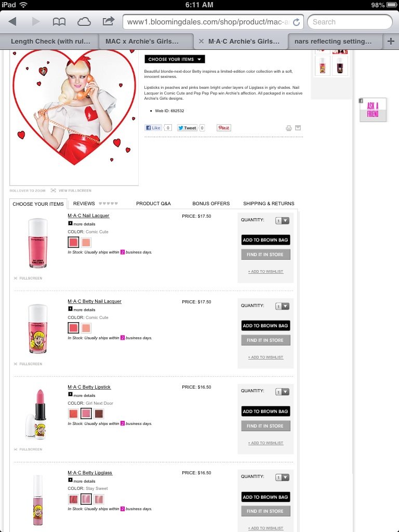
Task: Tap the Safari back arrow
Action: [x=12, y=22]
